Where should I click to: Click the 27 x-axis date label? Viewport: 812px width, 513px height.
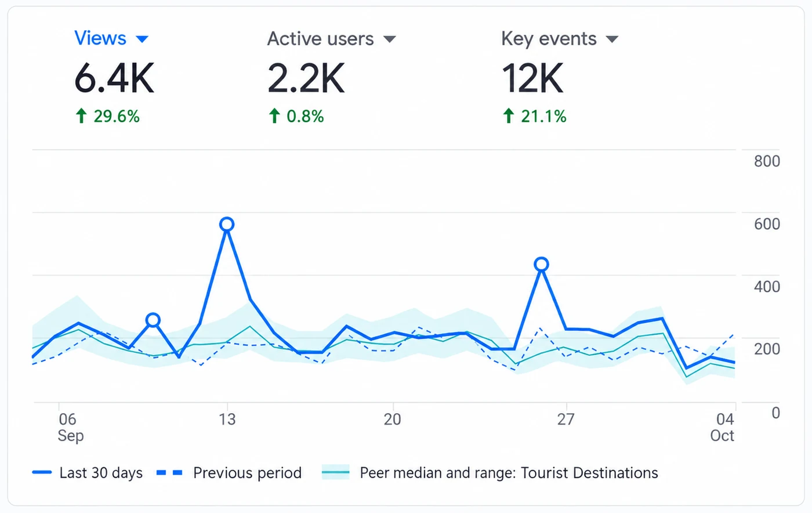pos(565,419)
